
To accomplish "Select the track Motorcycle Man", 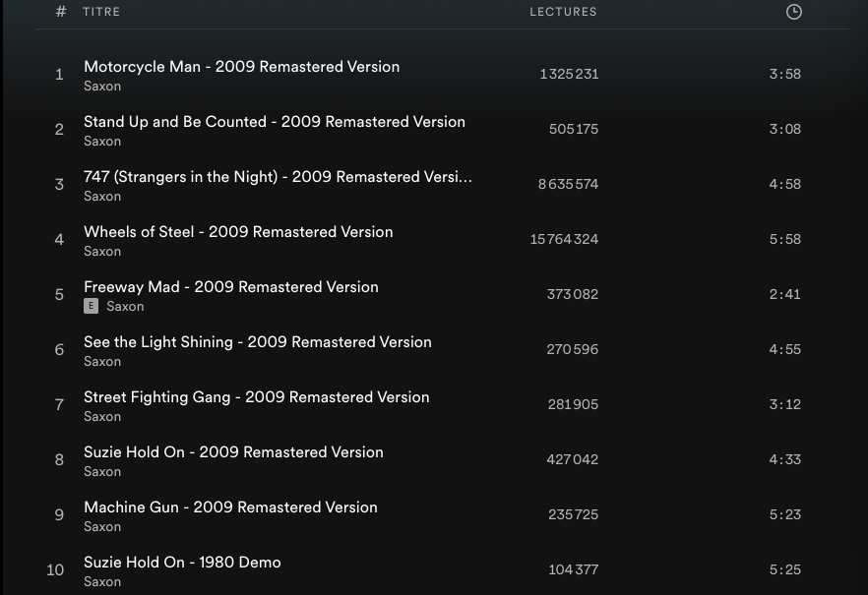I will tap(241, 67).
